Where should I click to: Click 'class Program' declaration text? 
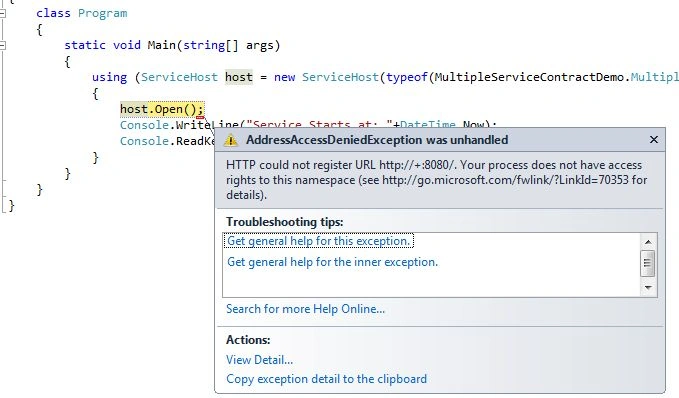[x=82, y=13]
